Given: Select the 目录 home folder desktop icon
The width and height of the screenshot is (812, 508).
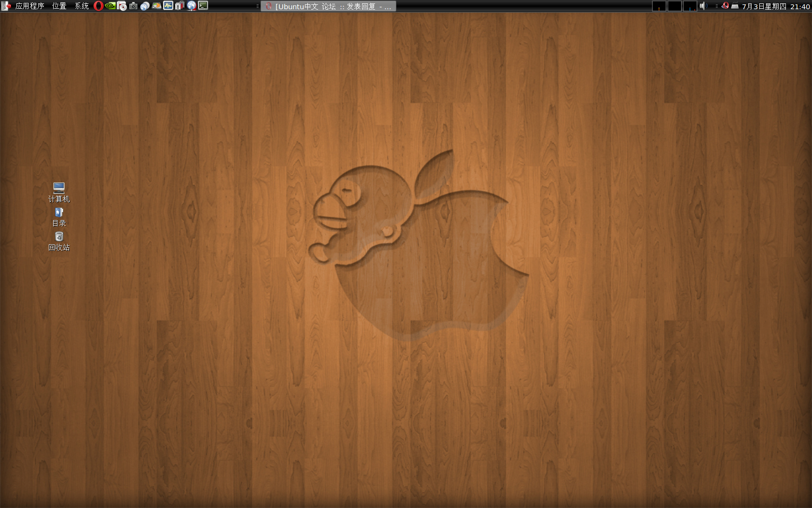Looking at the screenshot, I should pyautogui.click(x=59, y=217).
